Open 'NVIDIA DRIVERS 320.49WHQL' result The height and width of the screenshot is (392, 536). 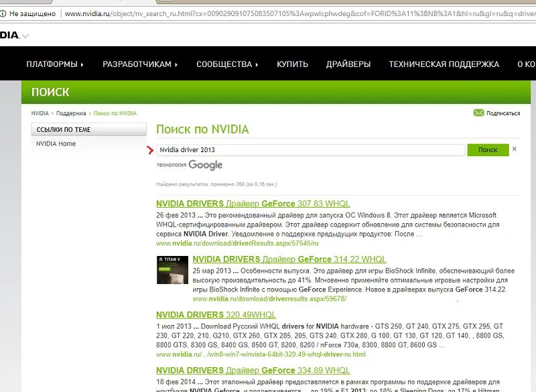click(x=216, y=314)
